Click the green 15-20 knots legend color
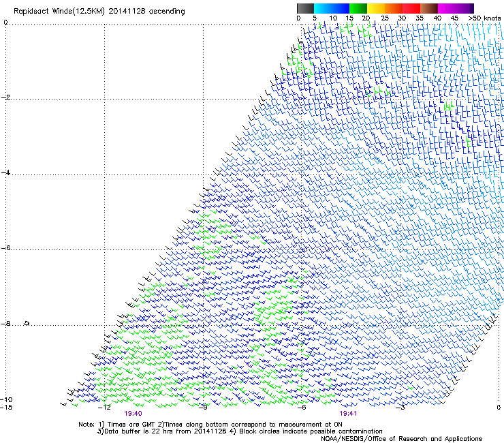The height and width of the screenshot is (443, 504). 358,8
